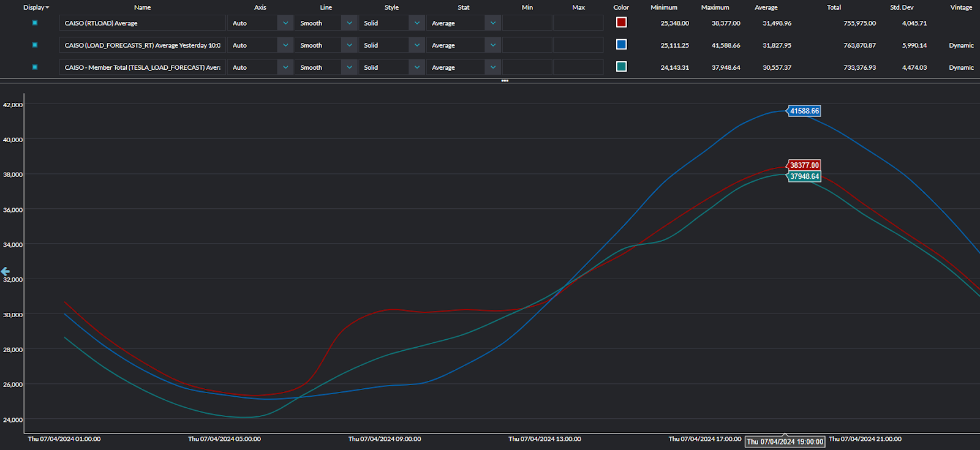Click the red color swatch for CAISO (RTLOAD)
This screenshot has height=450, width=980.
click(621, 23)
